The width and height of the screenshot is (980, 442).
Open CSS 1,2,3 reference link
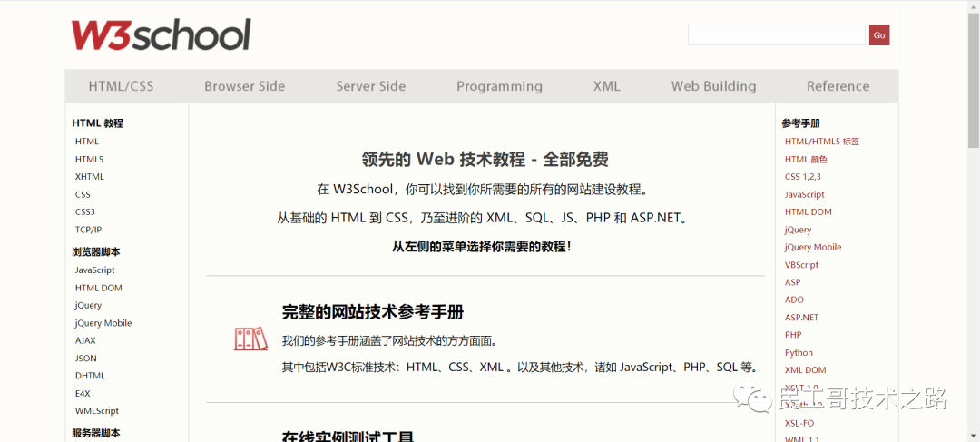pyautogui.click(x=803, y=177)
